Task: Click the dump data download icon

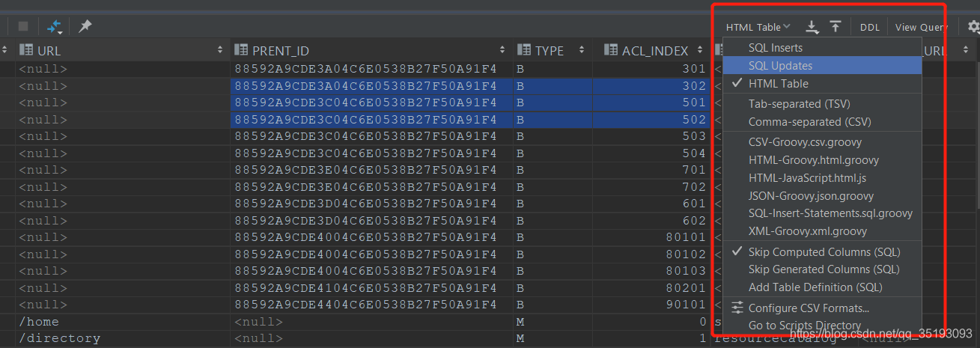Action: click(812, 27)
